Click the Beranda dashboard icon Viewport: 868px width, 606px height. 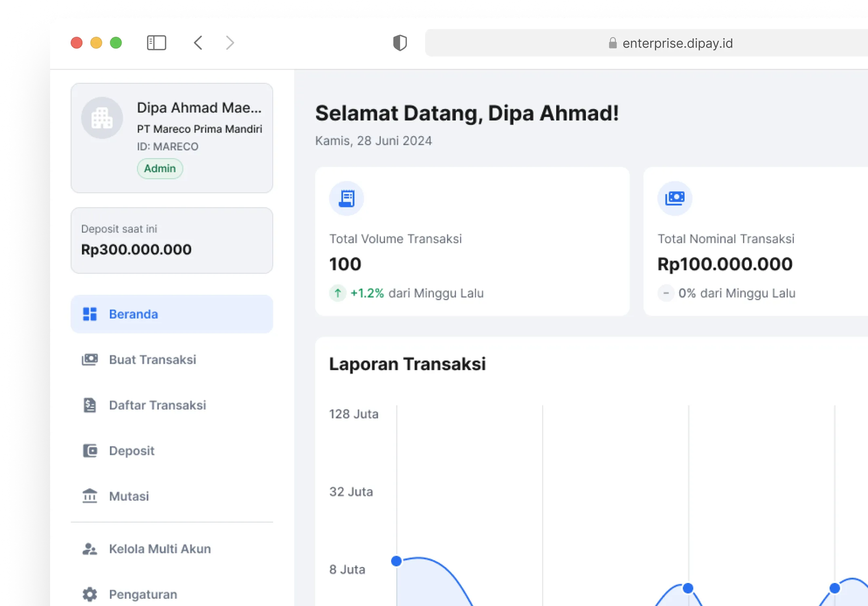tap(90, 314)
